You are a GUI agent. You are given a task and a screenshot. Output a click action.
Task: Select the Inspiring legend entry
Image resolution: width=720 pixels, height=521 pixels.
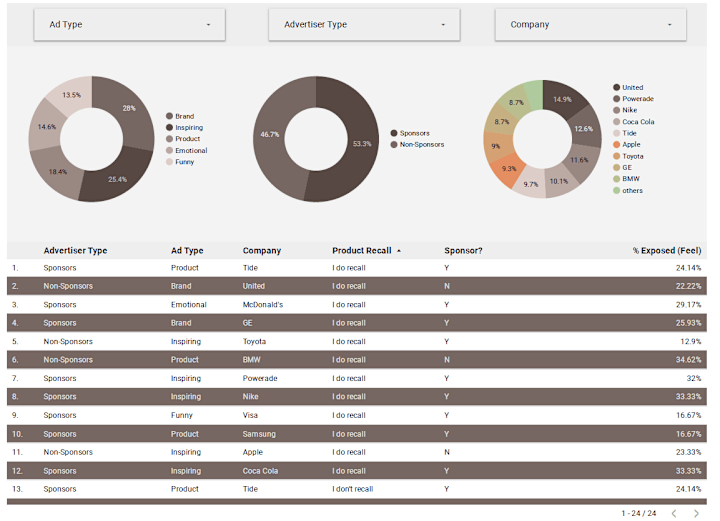pyautogui.click(x=185, y=128)
